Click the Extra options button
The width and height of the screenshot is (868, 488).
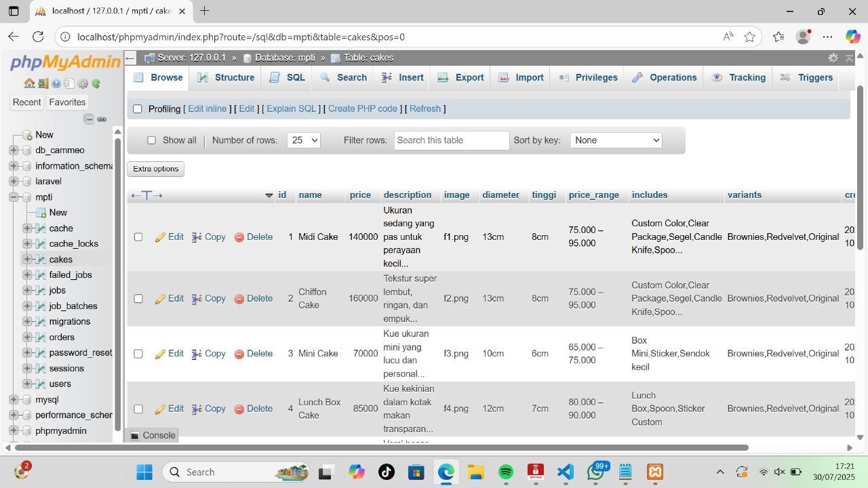(x=155, y=169)
